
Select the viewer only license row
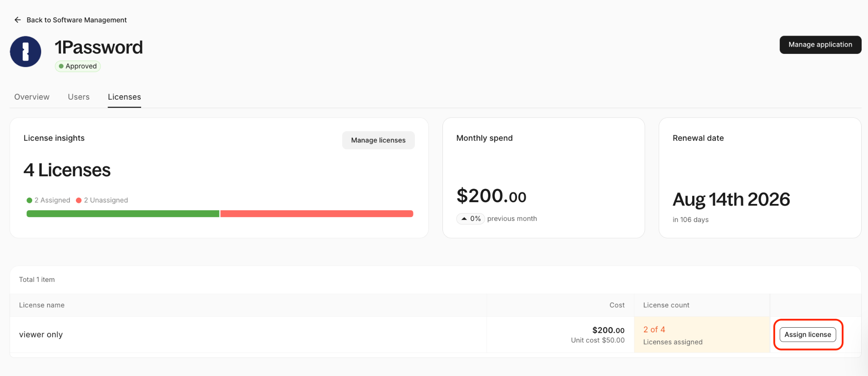[41, 334]
